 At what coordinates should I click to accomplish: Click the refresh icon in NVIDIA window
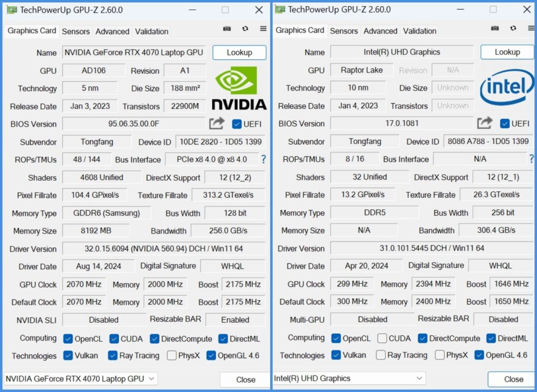tap(245, 29)
